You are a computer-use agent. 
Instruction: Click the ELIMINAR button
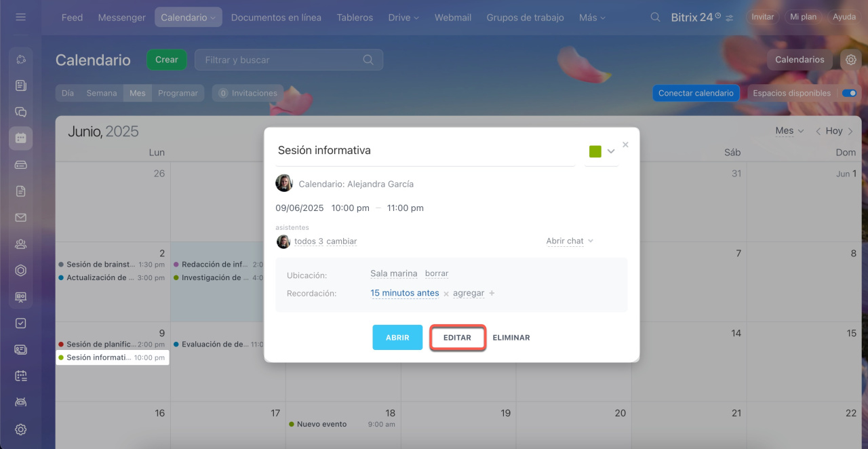(x=511, y=337)
